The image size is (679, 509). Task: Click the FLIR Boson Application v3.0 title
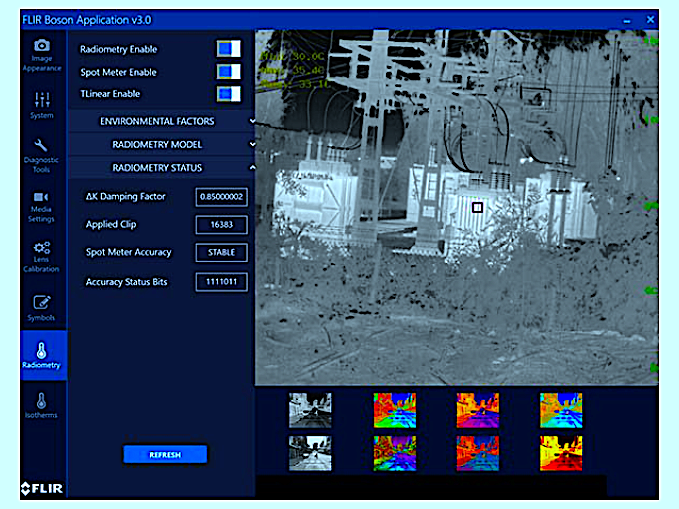coord(87,20)
